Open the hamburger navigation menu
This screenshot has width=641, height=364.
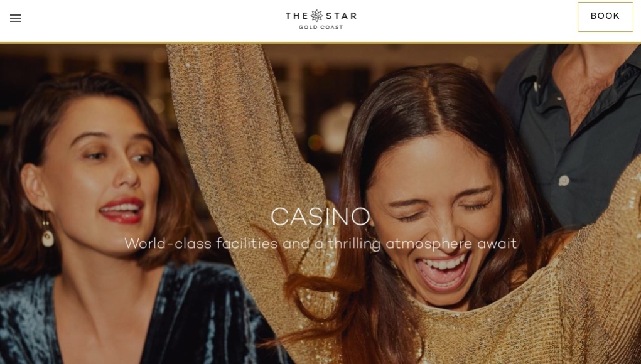point(16,18)
